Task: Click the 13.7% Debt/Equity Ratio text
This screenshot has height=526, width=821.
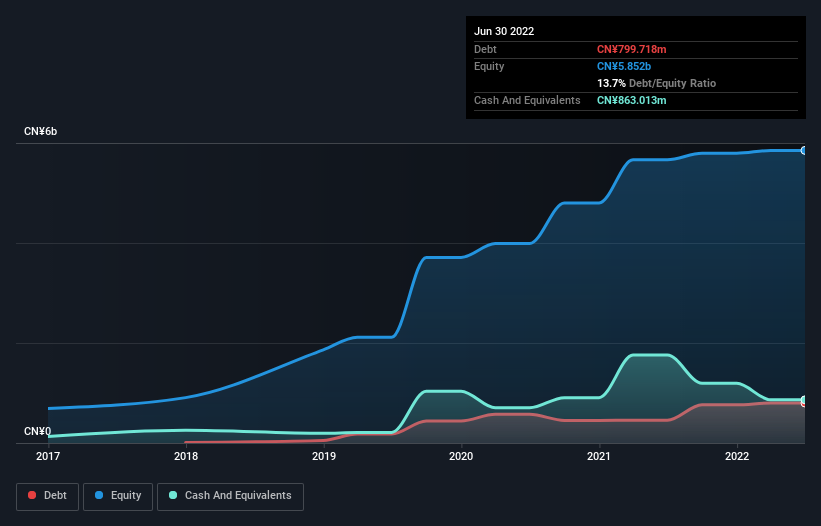Action: (656, 83)
